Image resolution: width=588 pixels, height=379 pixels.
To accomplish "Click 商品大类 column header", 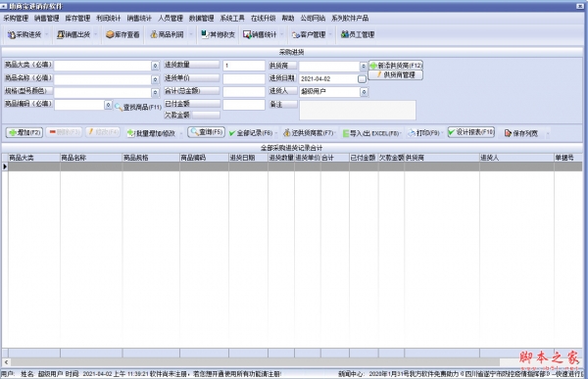I will pos(34,158).
